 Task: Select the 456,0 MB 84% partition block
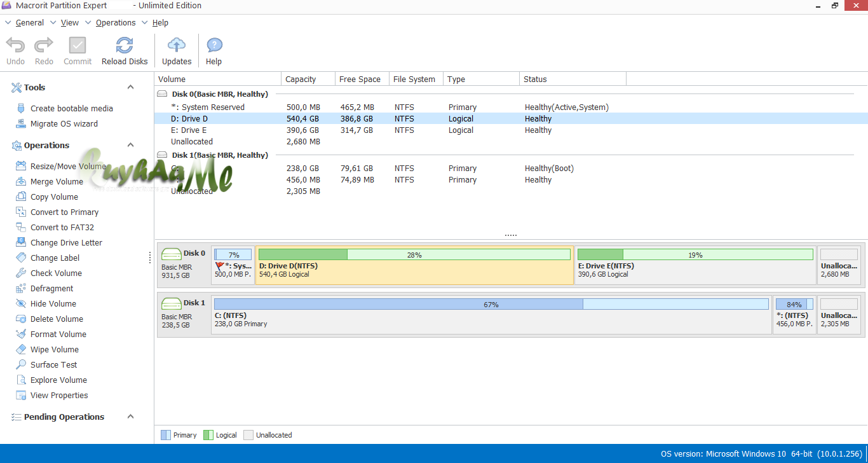tap(794, 314)
